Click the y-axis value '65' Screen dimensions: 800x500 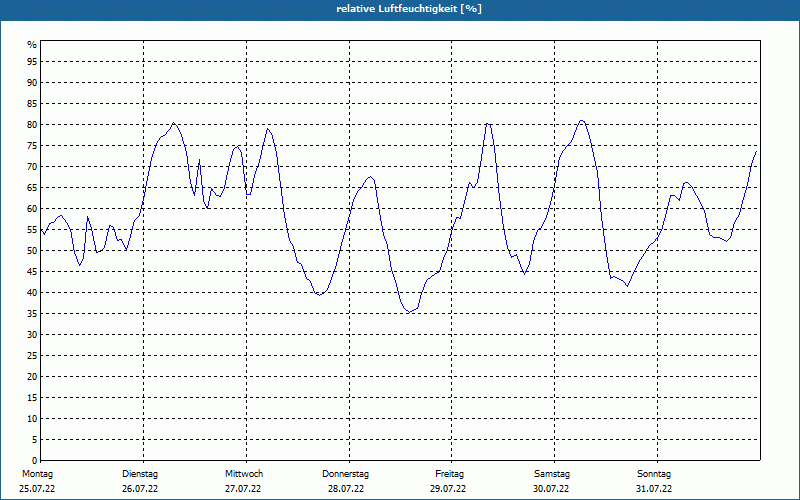(32, 188)
